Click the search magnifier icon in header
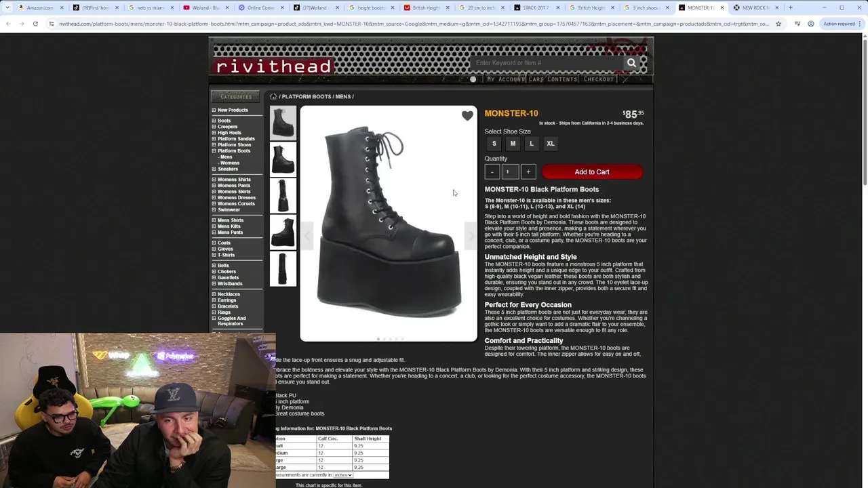 [631, 63]
